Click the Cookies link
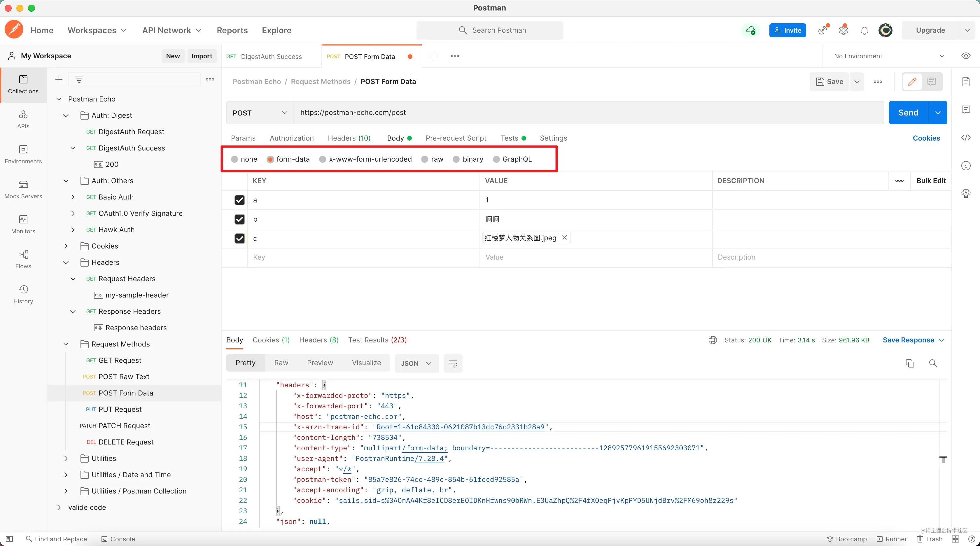The height and width of the screenshot is (546, 980). tap(926, 138)
